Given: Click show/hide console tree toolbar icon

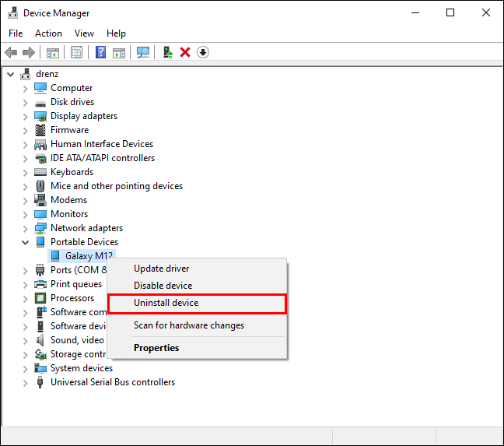Looking at the screenshot, I should [x=53, y=52].
